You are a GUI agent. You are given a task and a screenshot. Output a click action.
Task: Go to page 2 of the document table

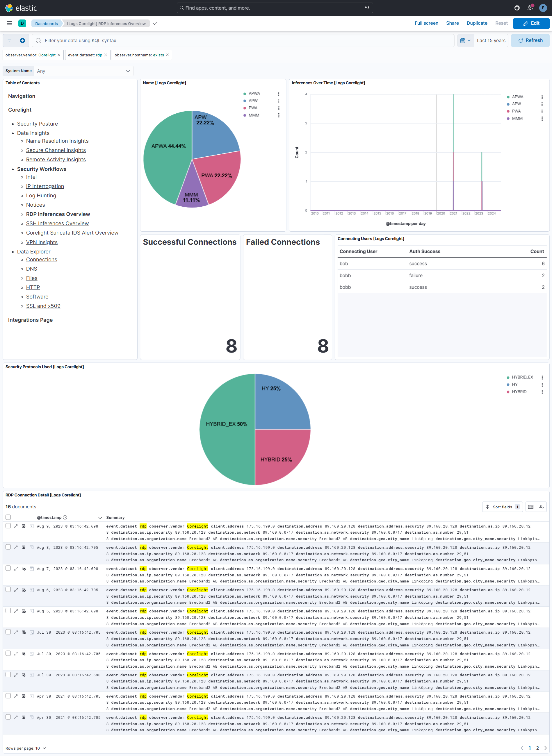[537, 748]
